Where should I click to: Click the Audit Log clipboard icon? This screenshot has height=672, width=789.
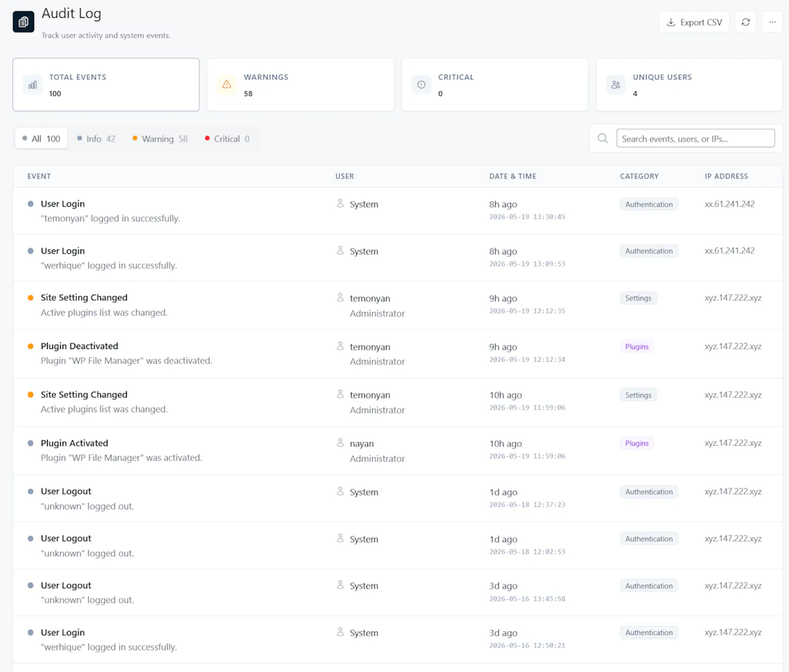pos(23,22)
